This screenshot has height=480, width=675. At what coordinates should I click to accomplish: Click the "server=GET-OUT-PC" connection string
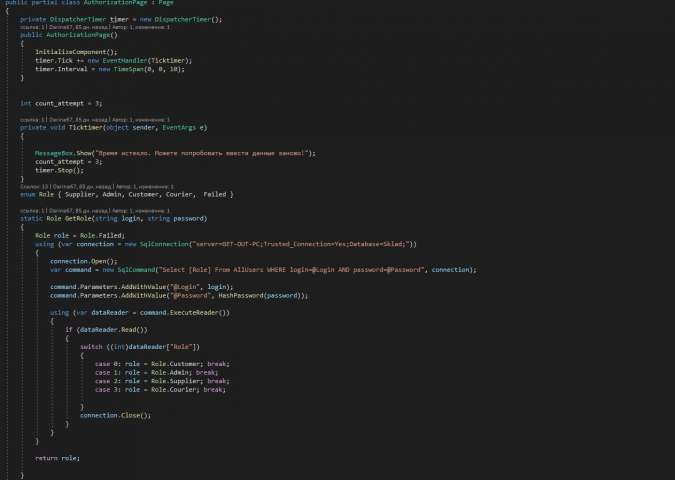point(301,245)
